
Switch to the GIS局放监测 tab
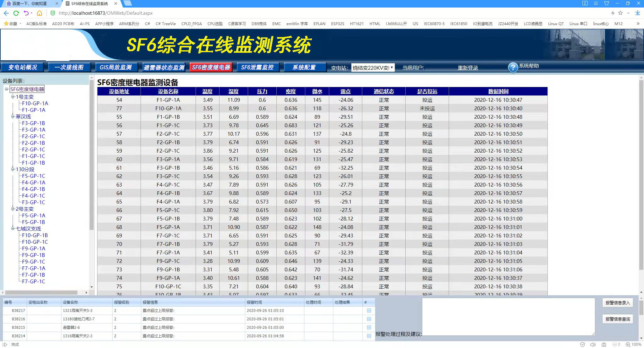[116, 67]
